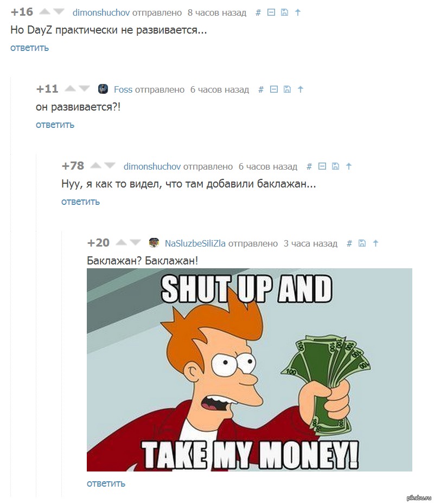Reply to the Futurama meme comment
This screenshot has width=434, height=504.
coord(106,484)
